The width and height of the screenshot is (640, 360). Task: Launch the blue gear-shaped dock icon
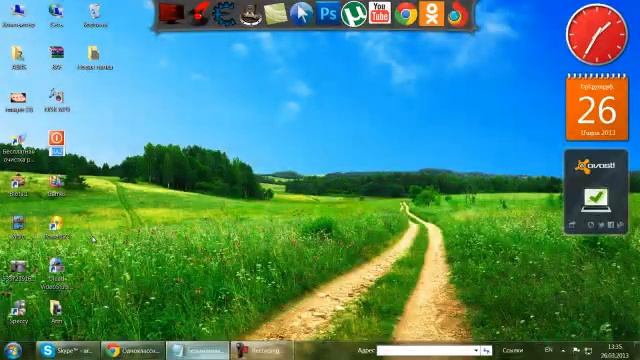click(x=224, y=14)
